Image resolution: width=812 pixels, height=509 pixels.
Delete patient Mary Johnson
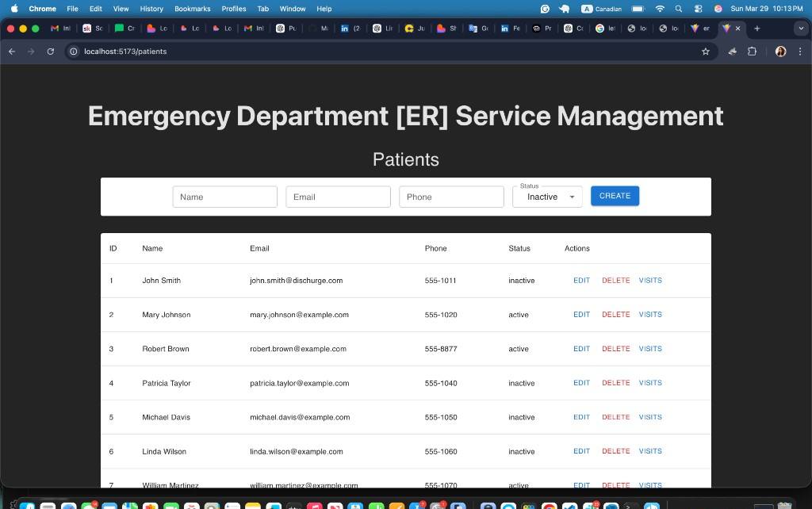click(615, 314)
